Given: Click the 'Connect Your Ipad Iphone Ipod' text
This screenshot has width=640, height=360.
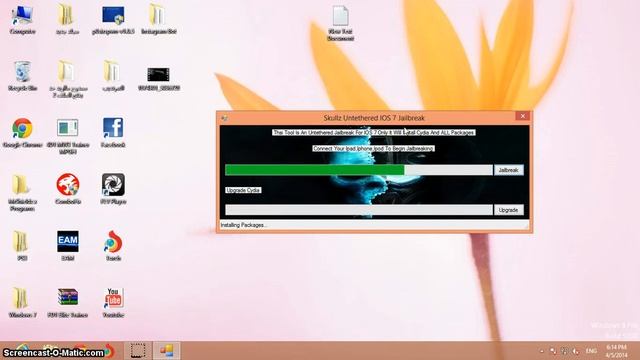Looking at the screenshot, I should tap(373, 148).
